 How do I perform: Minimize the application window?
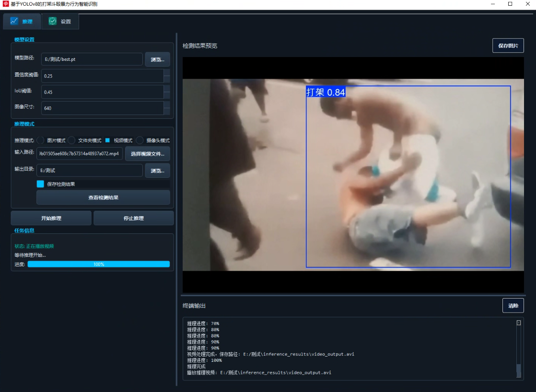(492, 4)
